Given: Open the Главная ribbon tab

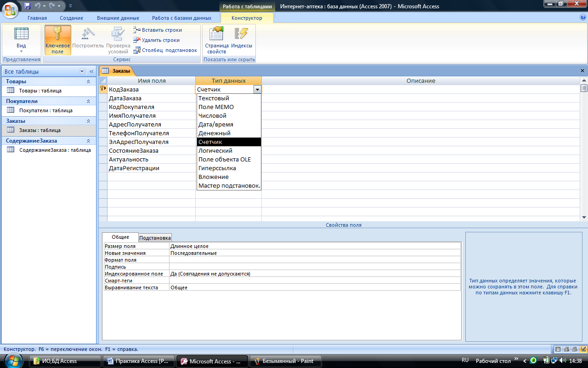Looking at the screenshot, I should [37, 18].
